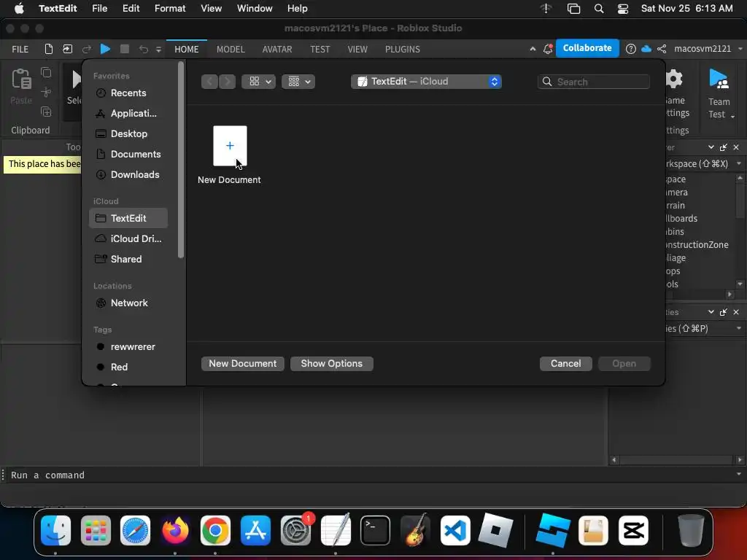The height and width of the screenshot is (560, 747).
Task: Click the New Document button
Action: tap(243, 363)
